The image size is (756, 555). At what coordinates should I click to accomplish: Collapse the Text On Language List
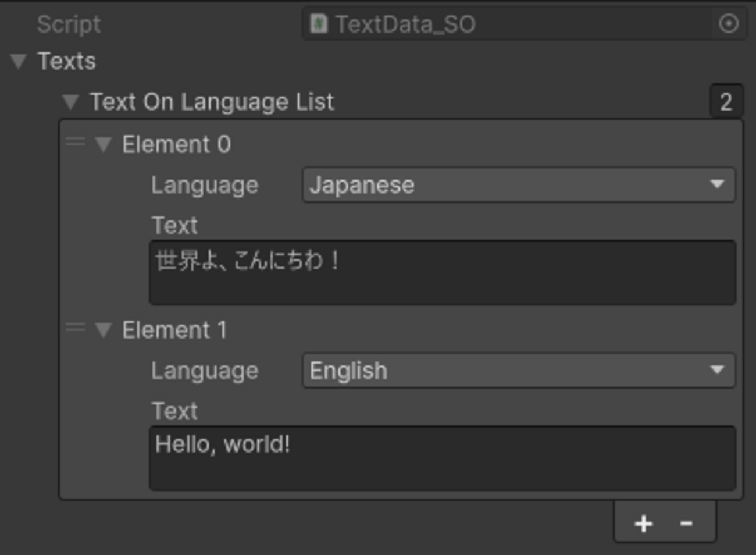[x=70, y=102]
